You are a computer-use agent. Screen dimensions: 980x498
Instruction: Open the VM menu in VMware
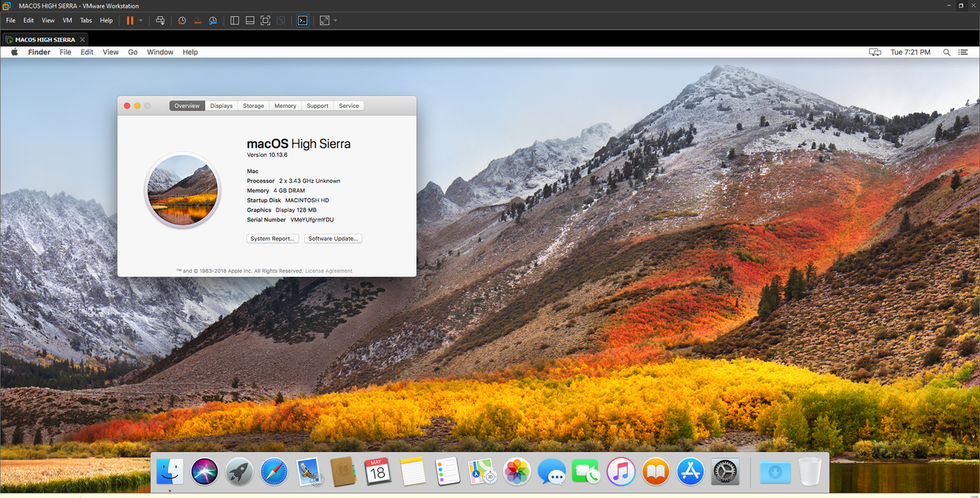tap(67, 21)
